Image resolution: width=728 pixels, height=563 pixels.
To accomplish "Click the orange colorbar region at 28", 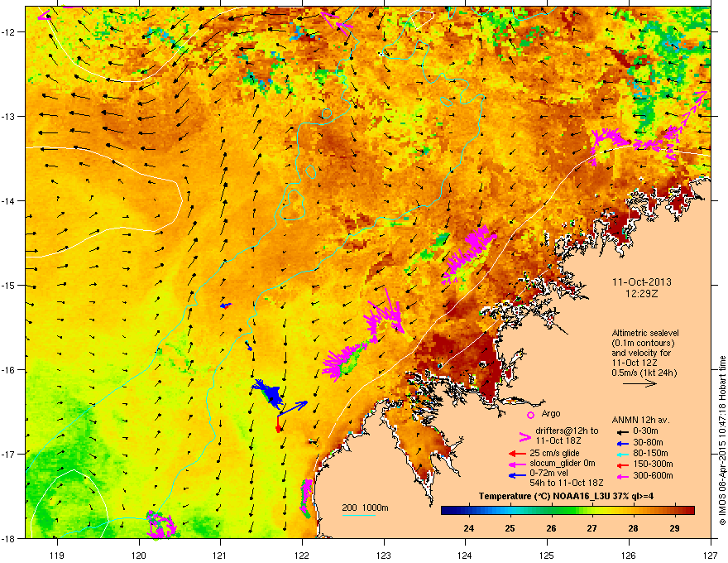I will pos(634,510).
